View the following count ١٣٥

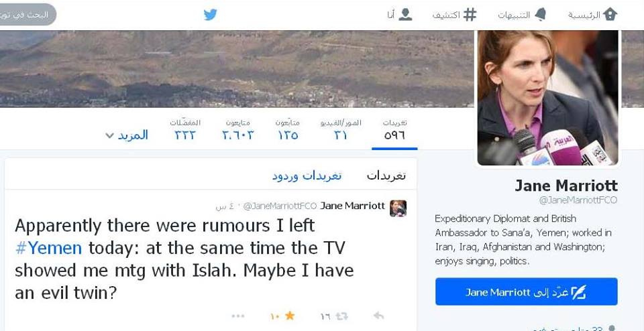click(x=288, y=131)
